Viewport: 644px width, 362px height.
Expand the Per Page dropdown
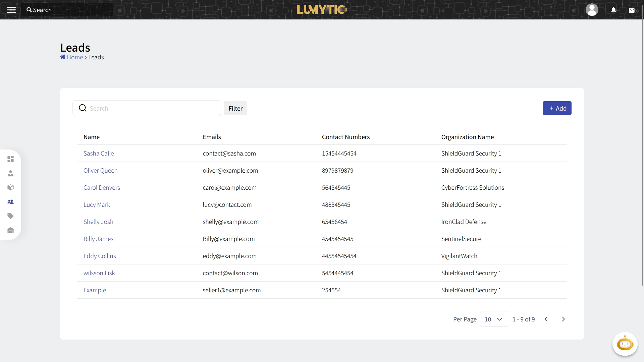click(494, 319)
